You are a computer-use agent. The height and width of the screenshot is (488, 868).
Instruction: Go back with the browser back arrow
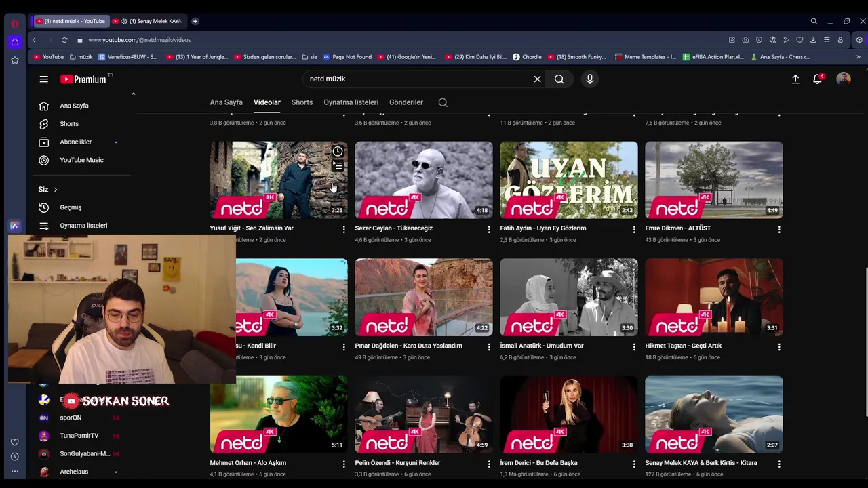34,40
